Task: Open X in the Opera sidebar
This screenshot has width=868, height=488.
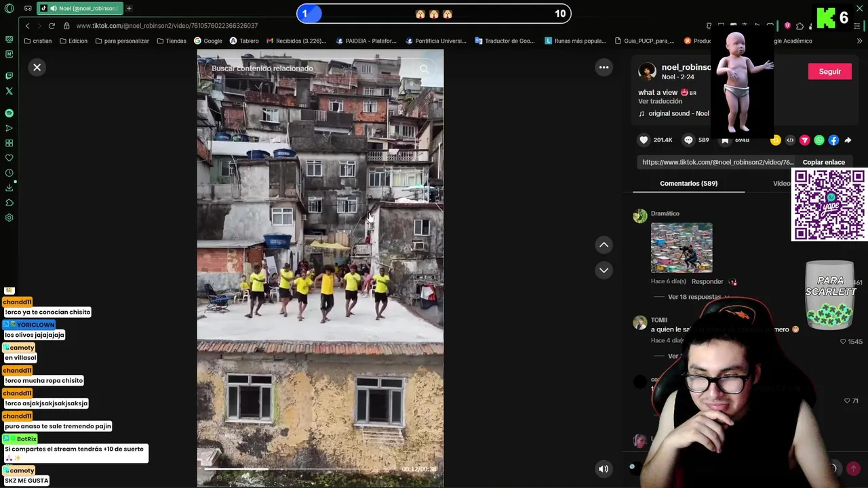Action: pyautogui.click(x=9, y=91)
